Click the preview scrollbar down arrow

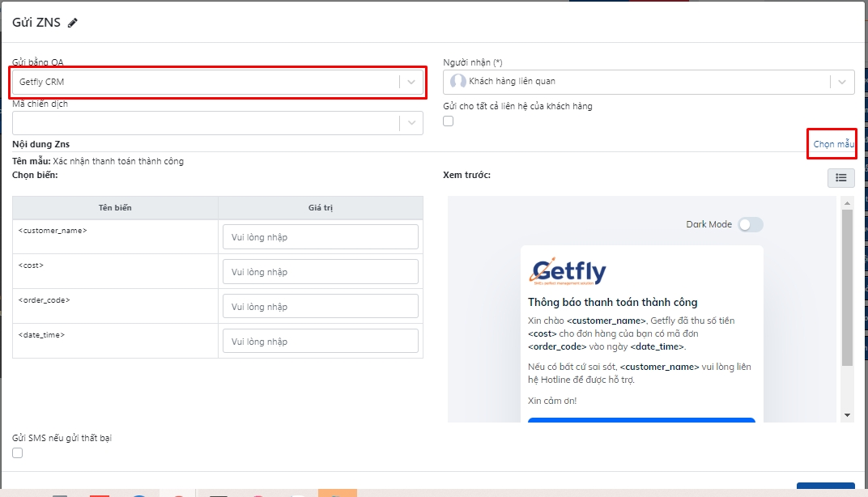pyautogui.click(x=847, y=415)
